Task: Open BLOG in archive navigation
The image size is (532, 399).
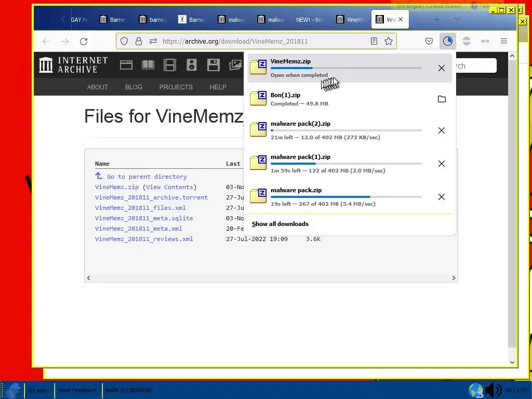Action: point(134,87)
